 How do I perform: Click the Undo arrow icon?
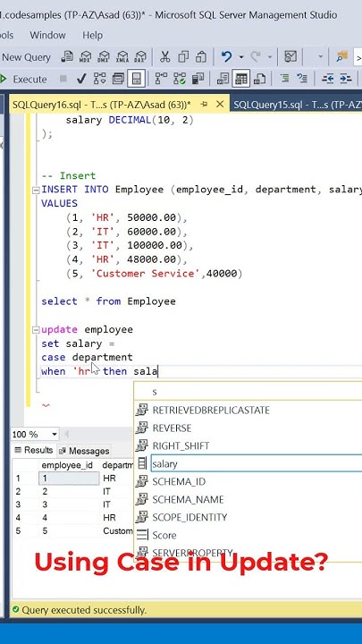point(226,56)
